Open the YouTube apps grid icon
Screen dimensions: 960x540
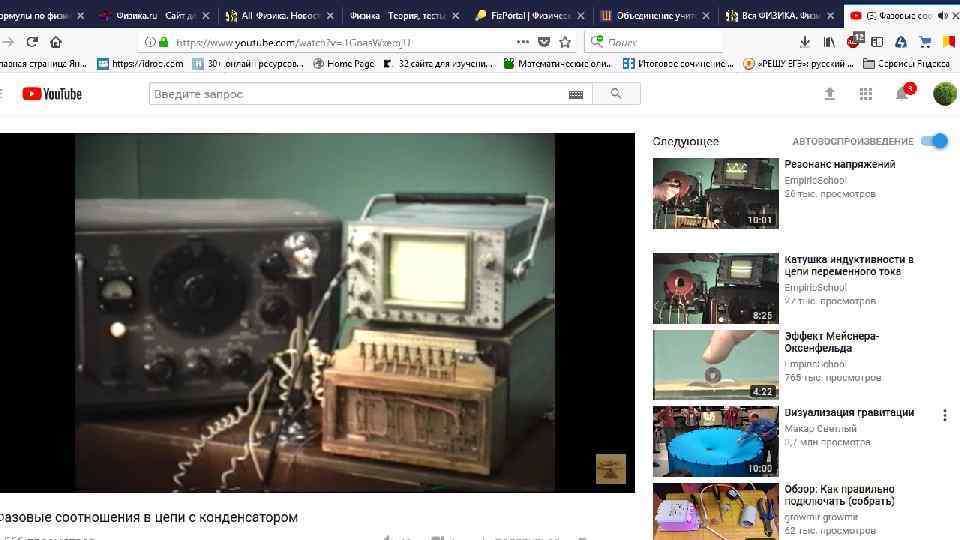click(866, 94)
